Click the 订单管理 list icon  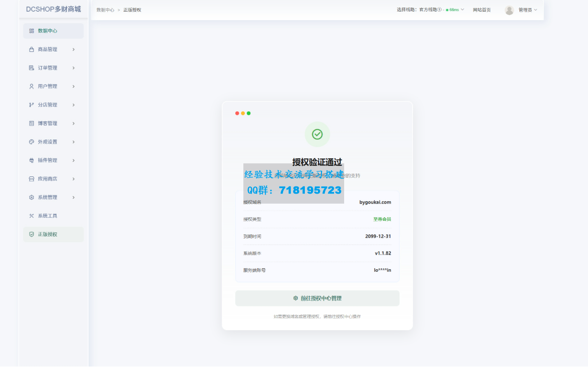(x=32, y=68)
